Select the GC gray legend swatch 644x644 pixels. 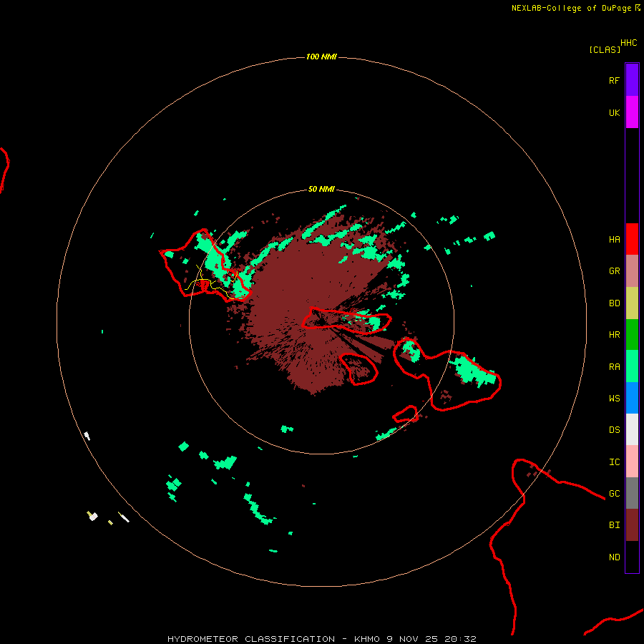pos(632,493)
